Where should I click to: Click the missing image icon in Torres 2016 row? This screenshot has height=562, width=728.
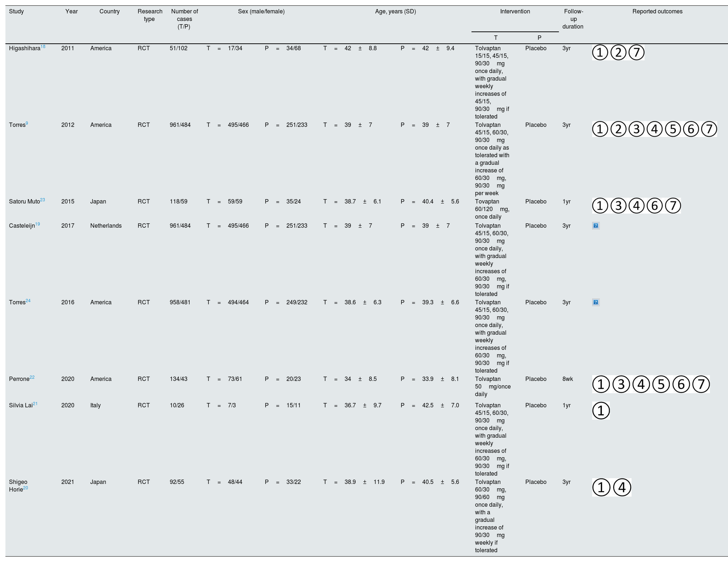pyautogui.click(x=596, y=303)
